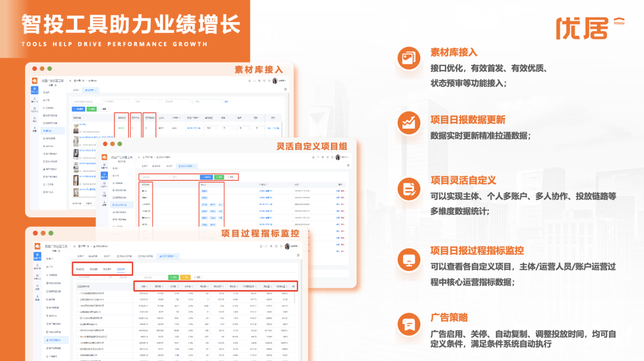644x361 pixels.
Task: Click grid layout icon in 灵活自定义项目组 window
Action: (x=348, y=166)
